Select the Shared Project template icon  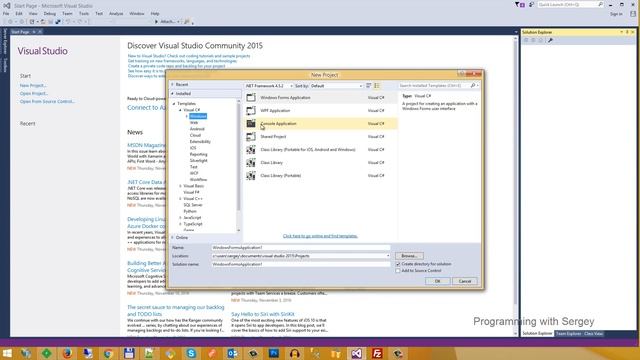251,136
